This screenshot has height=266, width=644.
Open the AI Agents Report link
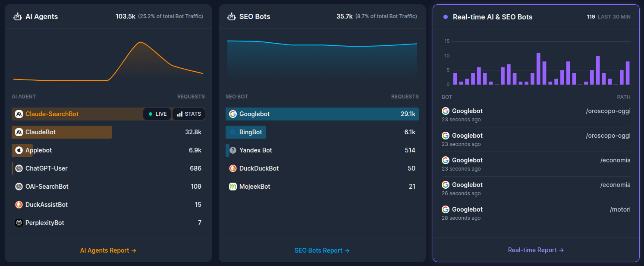pyautogui.click(x=108, y=250)
